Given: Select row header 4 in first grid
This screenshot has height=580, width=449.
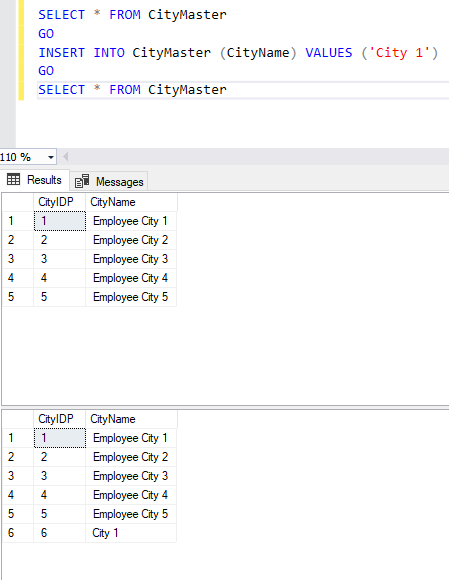Looking at the screenshot, I should [18, 278].
